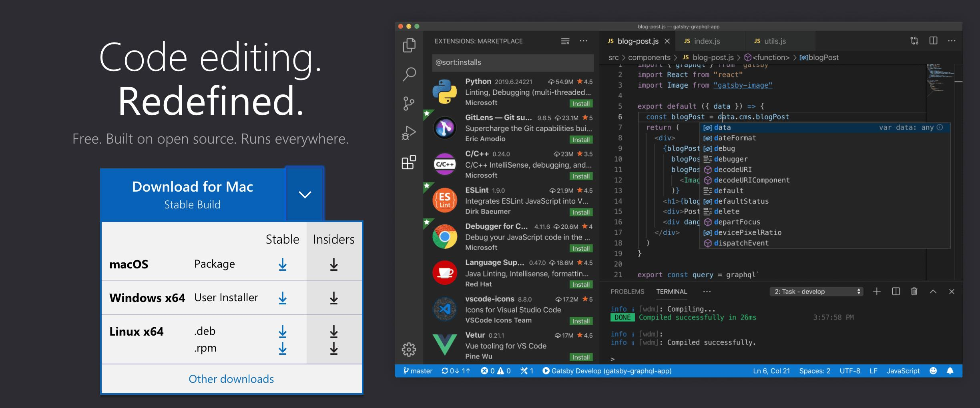Download Linux .rpm Insiders build

334,348
